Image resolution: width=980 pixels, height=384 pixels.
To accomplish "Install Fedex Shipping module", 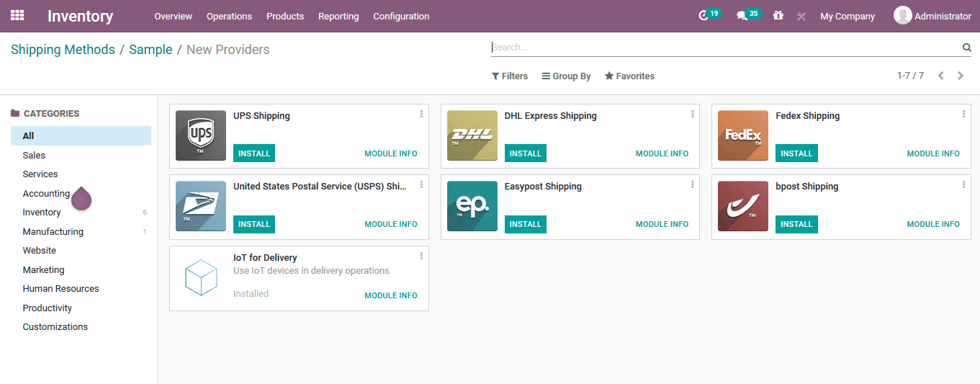I will (796, 153).
